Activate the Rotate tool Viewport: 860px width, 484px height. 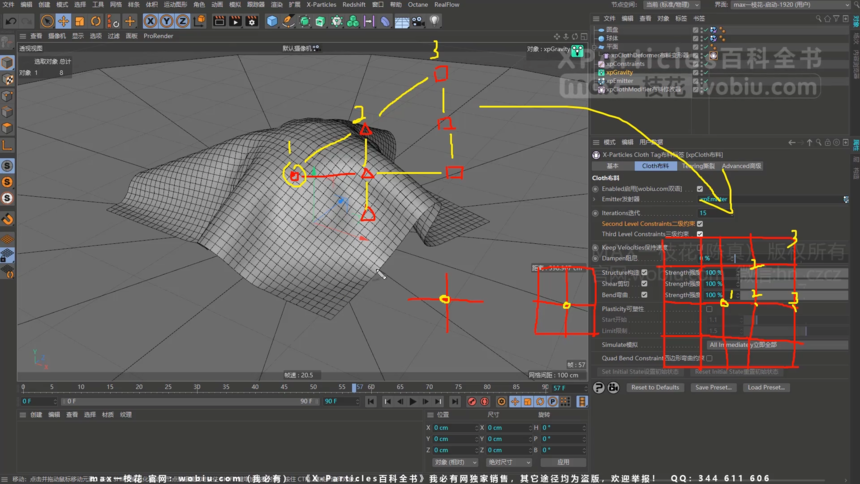tap(96, 21)
